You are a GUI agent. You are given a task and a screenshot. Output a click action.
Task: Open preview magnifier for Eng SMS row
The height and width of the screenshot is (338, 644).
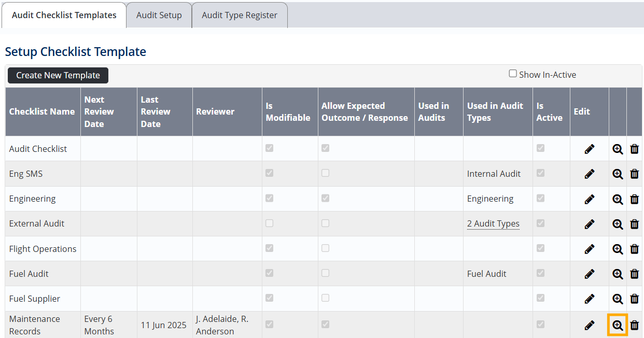[618, 174]
